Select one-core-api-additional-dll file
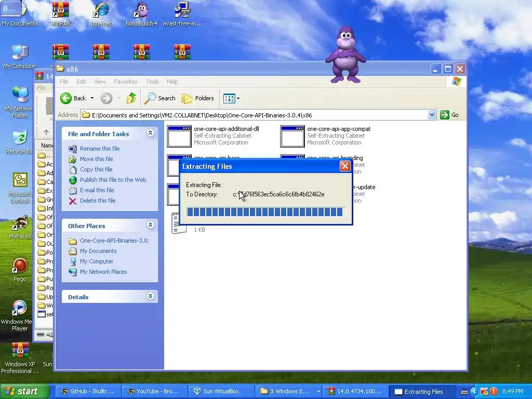Screen dimensions: 532x399 213,136
